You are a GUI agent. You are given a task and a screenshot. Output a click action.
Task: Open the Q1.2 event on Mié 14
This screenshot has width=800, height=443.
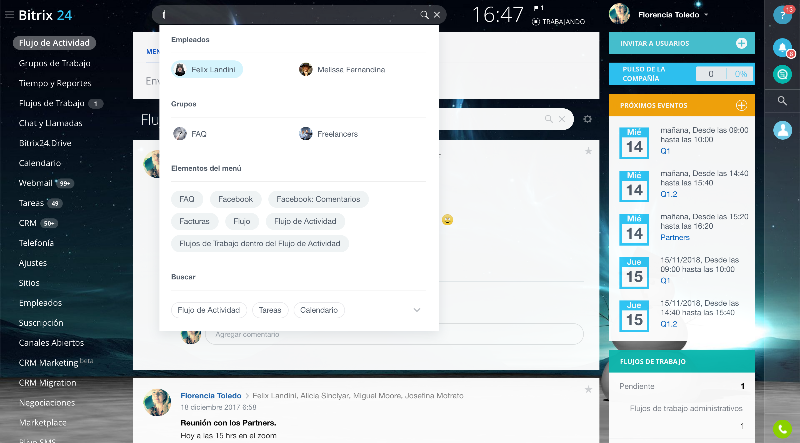click(669, 194)
